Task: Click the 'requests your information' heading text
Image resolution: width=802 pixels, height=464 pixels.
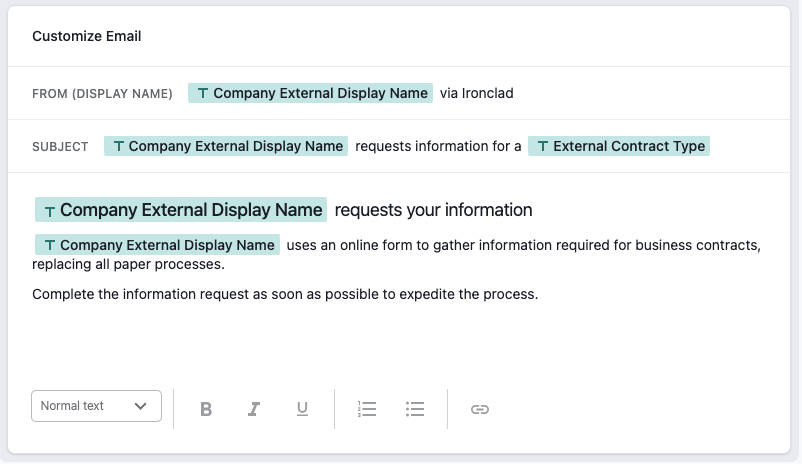Action: click(434, 210)
